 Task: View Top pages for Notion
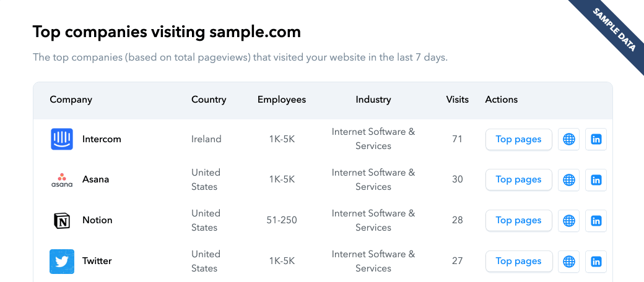pos(519,221)
